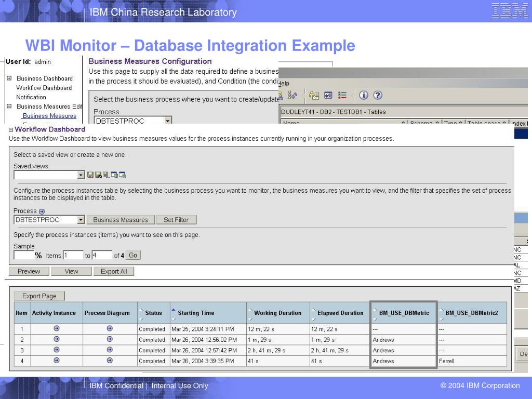Collapse the Workflow Dashboard section heading
532x399 pixels.
pos(11,129)
